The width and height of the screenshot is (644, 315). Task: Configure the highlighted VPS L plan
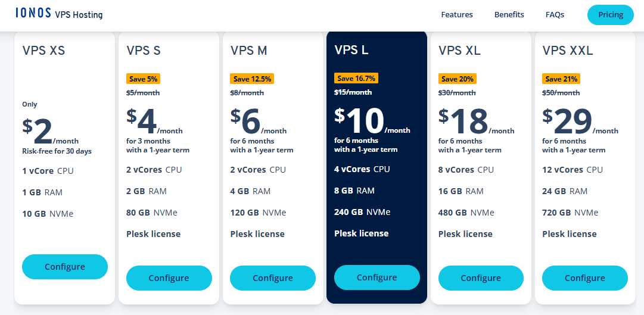pos(377,277)
